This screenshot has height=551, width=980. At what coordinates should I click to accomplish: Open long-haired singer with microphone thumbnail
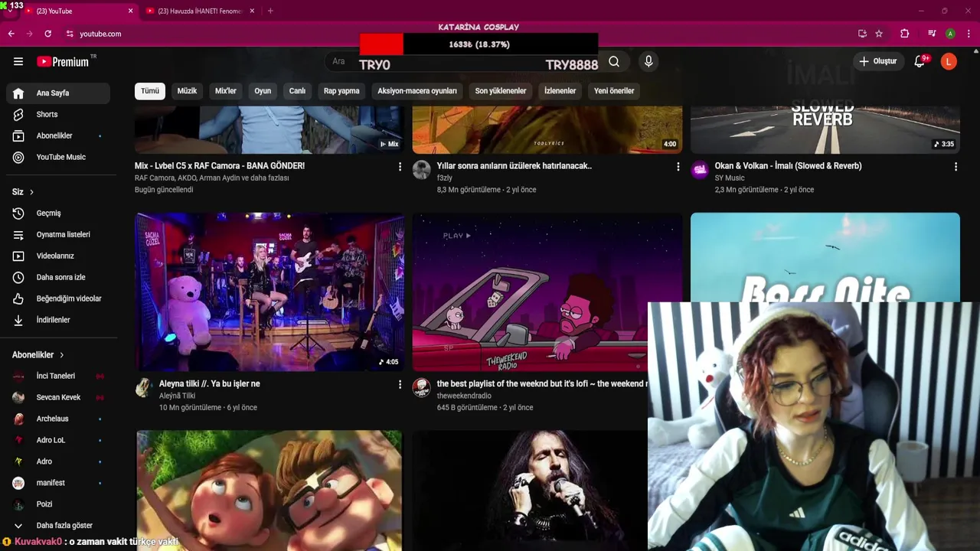[x=530, y=491]
